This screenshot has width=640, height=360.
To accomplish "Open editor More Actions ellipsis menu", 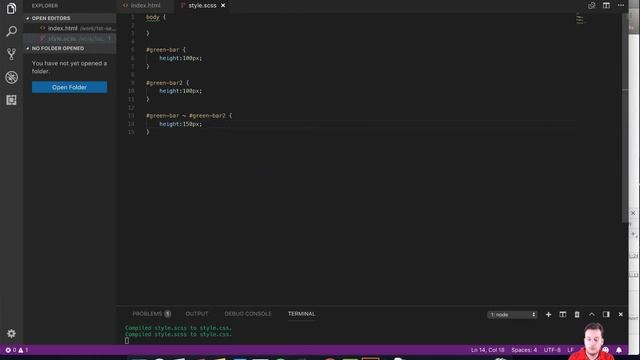I will coord(621,5).
